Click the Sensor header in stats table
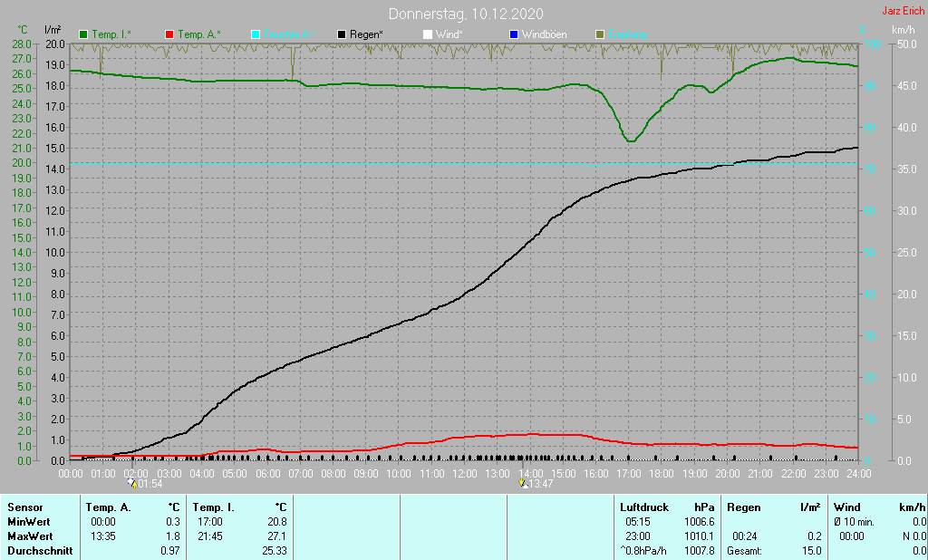Screen dimensions: 928x560 (x=25, y=507)
